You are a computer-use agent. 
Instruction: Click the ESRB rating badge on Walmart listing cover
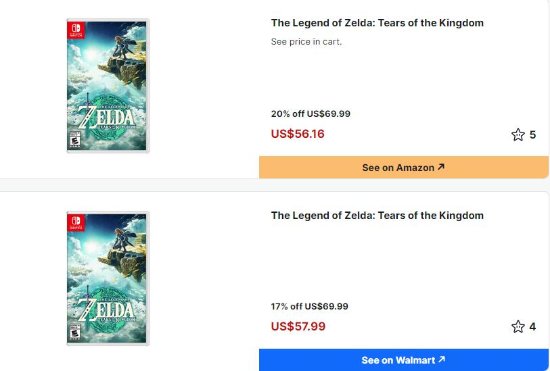pyautogui.click(x=75, y=332)
